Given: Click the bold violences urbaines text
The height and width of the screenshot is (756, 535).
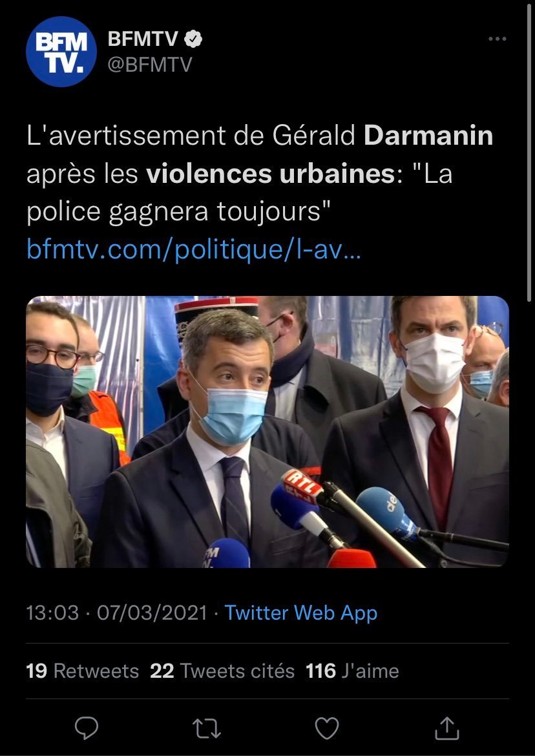Looking at the screenshot, I should point(271,174).
